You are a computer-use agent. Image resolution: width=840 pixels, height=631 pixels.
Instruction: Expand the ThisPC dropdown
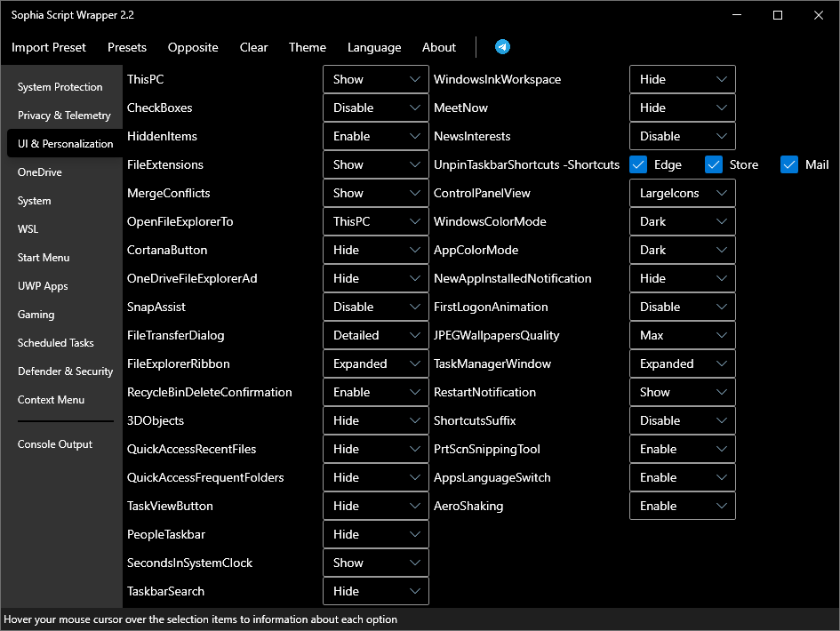[x=375, y=79]
